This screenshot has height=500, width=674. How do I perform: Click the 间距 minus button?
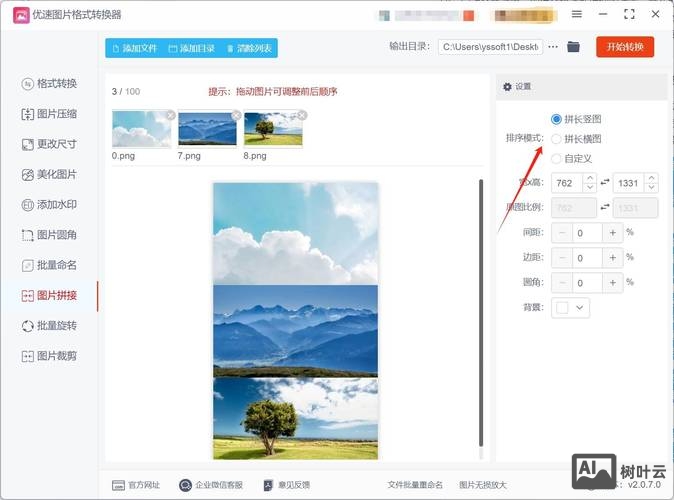click(x=562, y=233)
